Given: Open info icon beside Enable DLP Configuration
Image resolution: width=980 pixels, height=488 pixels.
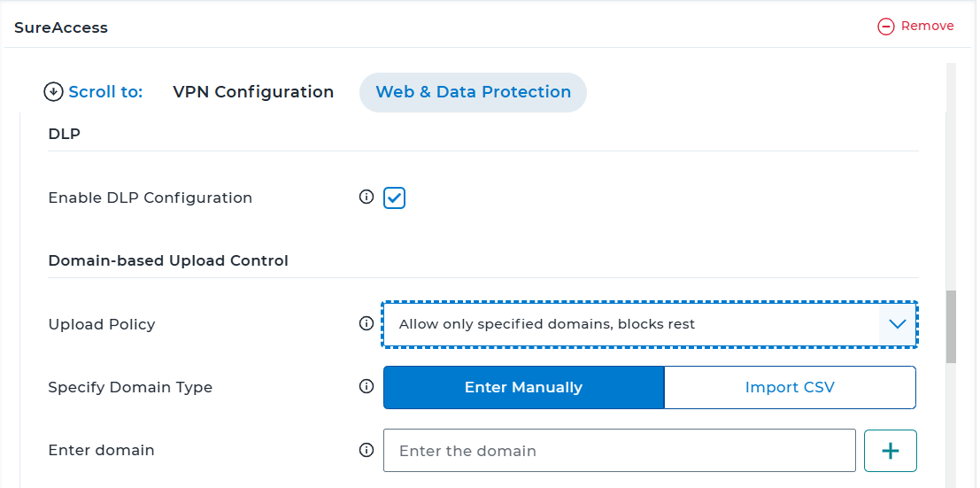Looking at the screenshot, I should click(367, 198).
